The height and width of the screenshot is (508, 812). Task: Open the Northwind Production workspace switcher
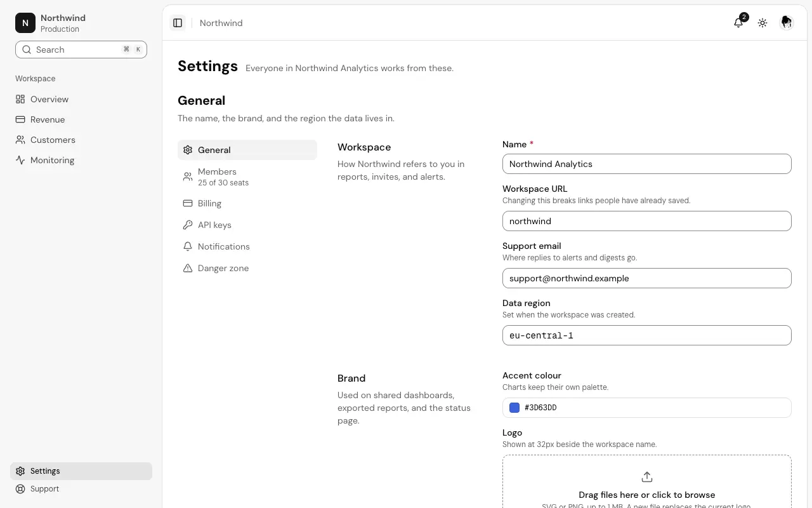pyautogui.click(x=81, y=23)
